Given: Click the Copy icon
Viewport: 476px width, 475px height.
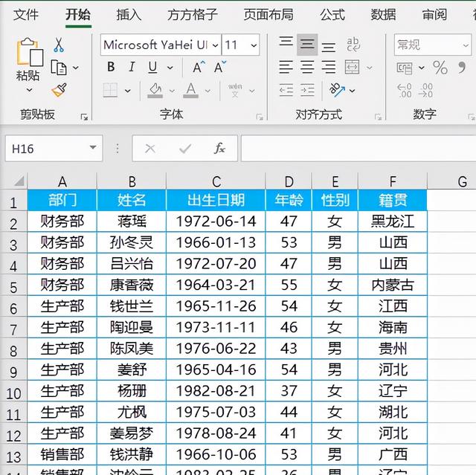Looking at the screenshot, I should click(59, 68).
